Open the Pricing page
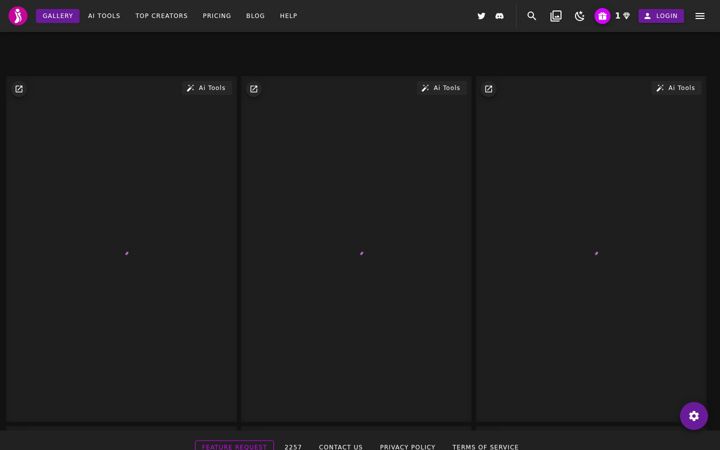 coord(217,16)
